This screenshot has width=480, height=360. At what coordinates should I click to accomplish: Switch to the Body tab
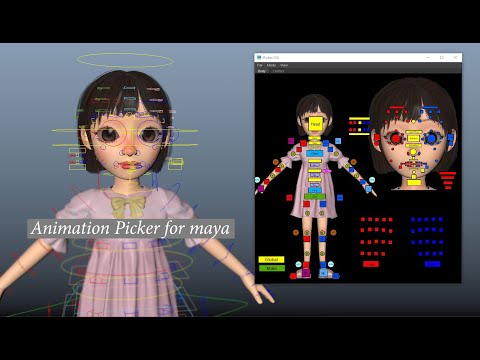[262, 71]
